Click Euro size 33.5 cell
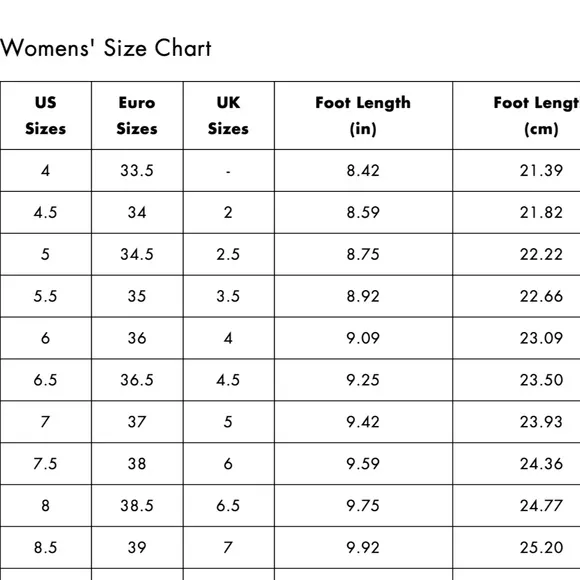The height and width of the screenshot is (580, 580). (x=137, y=171)
